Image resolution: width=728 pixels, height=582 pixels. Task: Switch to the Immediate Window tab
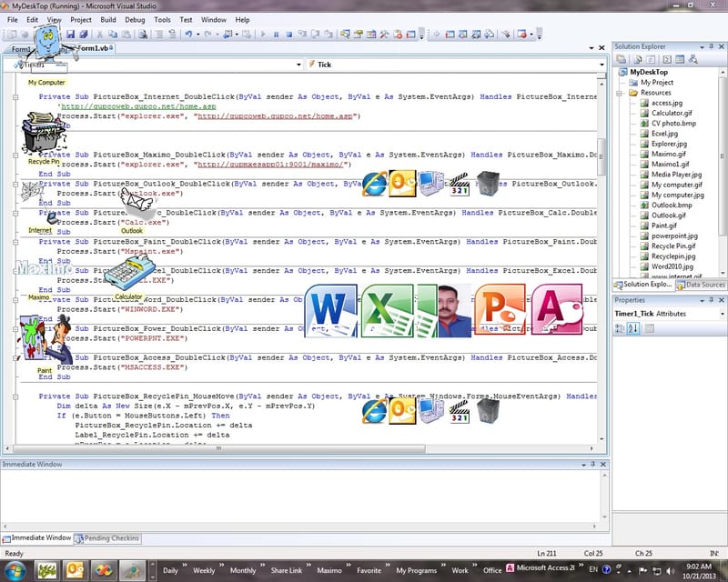tap(37, 538)
